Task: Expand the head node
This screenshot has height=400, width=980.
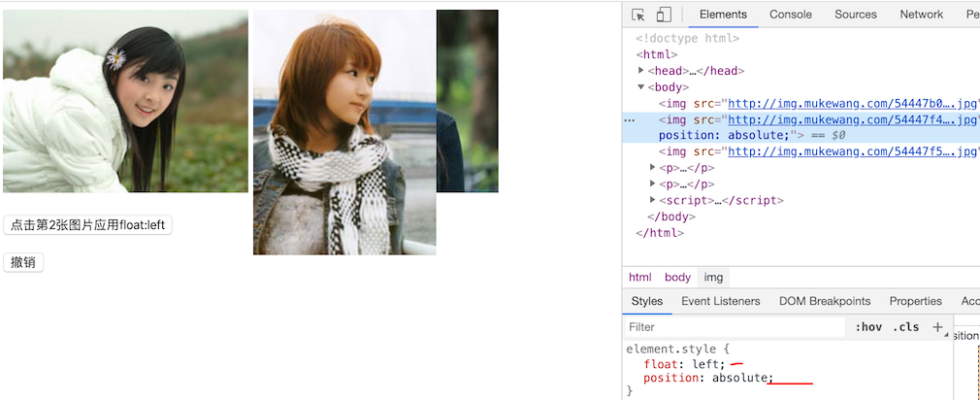Action: [641, 71]
